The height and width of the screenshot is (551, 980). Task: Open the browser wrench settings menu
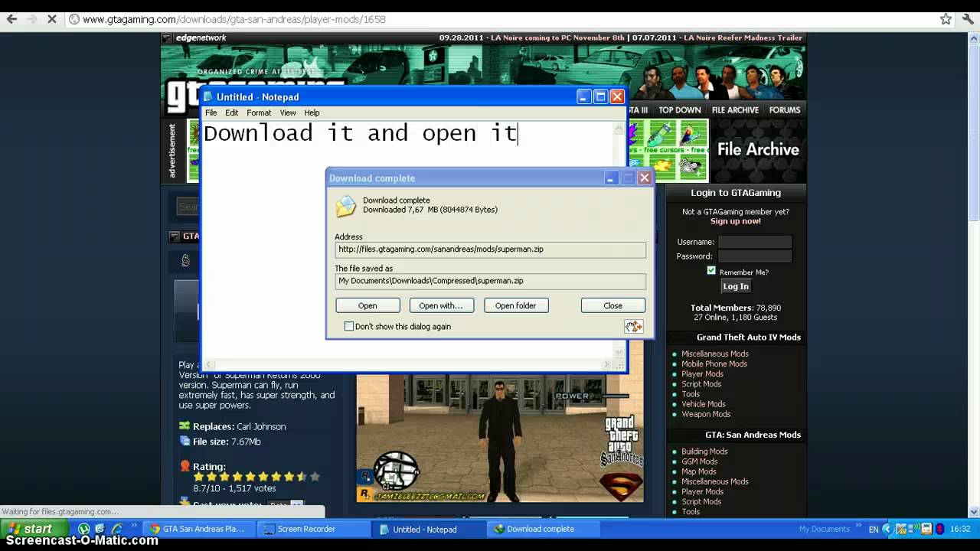click(x=968, y=19)
